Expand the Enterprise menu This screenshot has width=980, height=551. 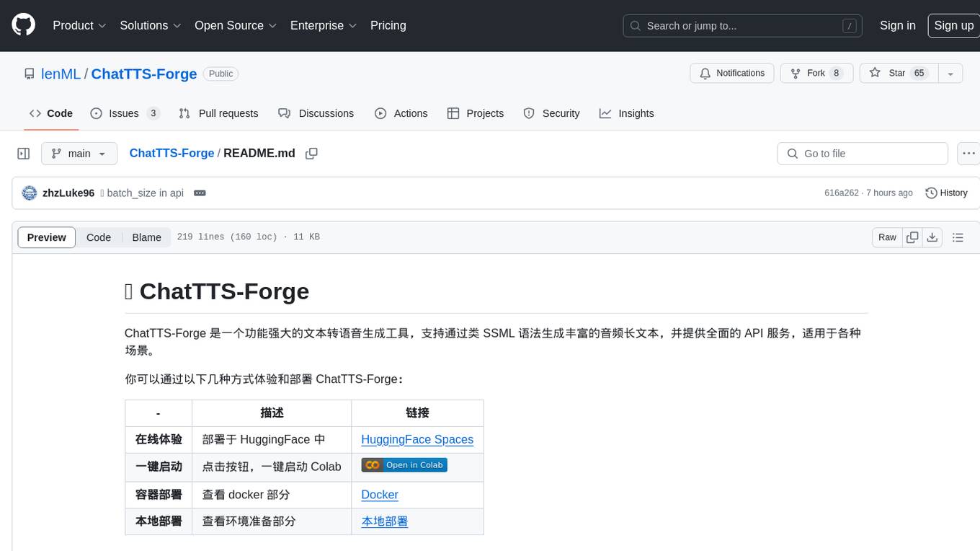(324, 25)
